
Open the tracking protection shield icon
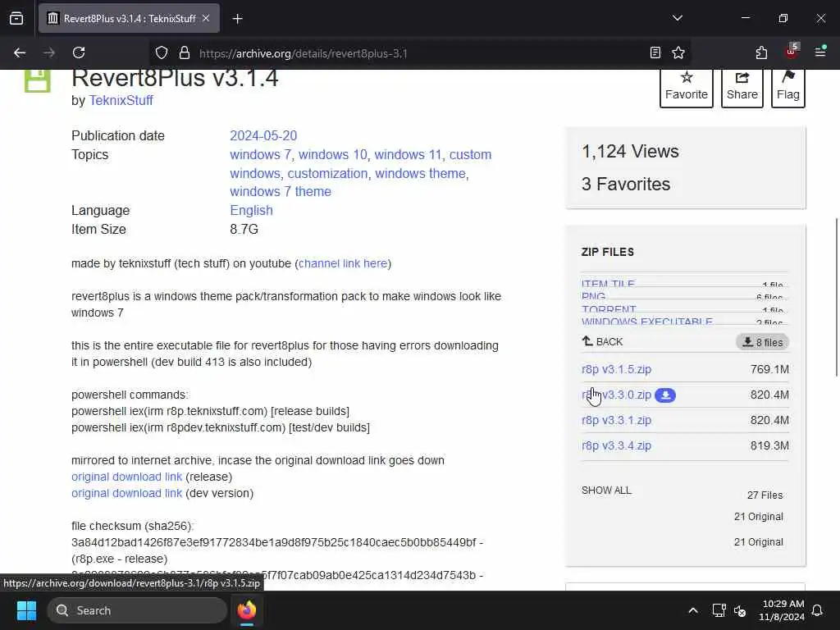[x=162, y=52]
